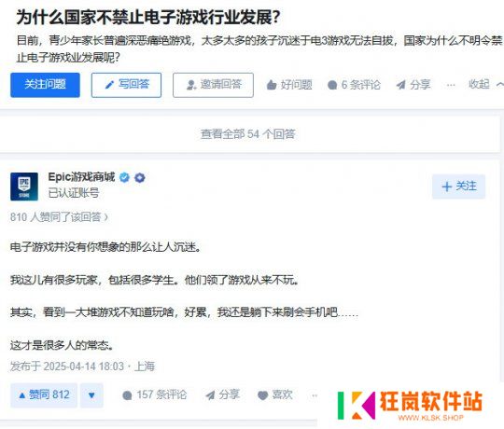Click the hexagon honor badge after Epic游戏商城
The height and width of the screenshot is (429, 504).
(x=139, y=177)
